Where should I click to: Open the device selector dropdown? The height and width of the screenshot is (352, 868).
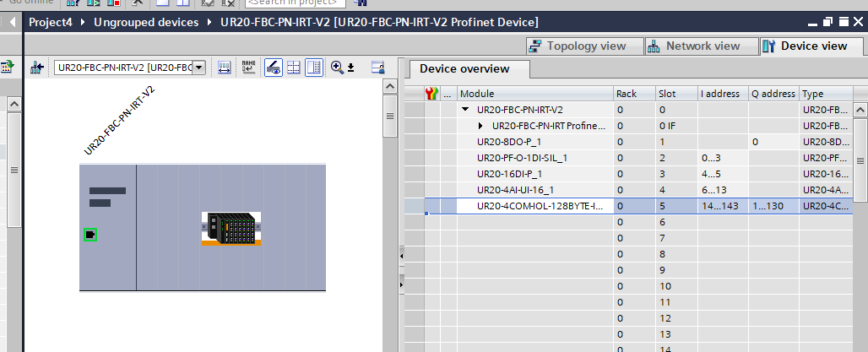200,68
